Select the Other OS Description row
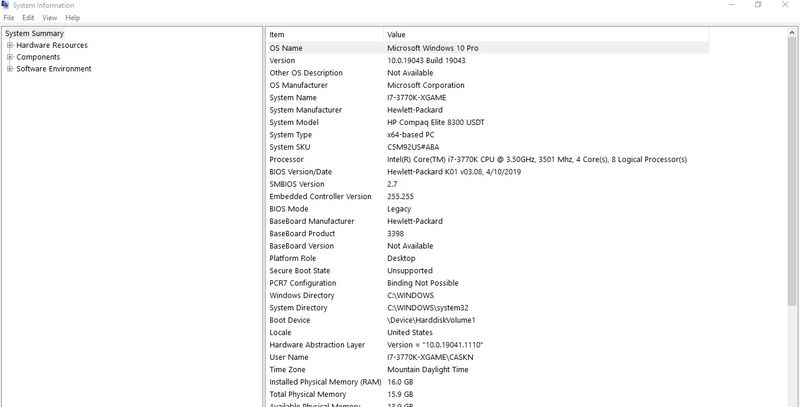Image resolution: width=800 pixels, height=407 pixels. pyautogui.click(x=487, y=73)
